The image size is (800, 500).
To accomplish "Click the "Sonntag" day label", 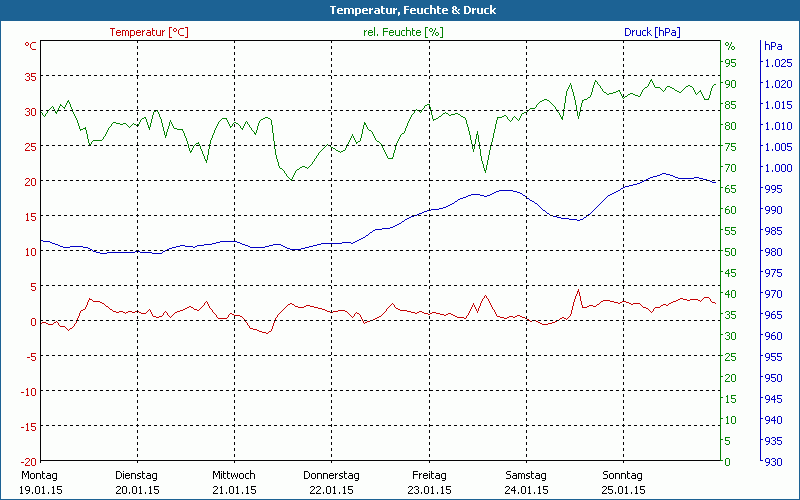I will (x=622, y=476).
